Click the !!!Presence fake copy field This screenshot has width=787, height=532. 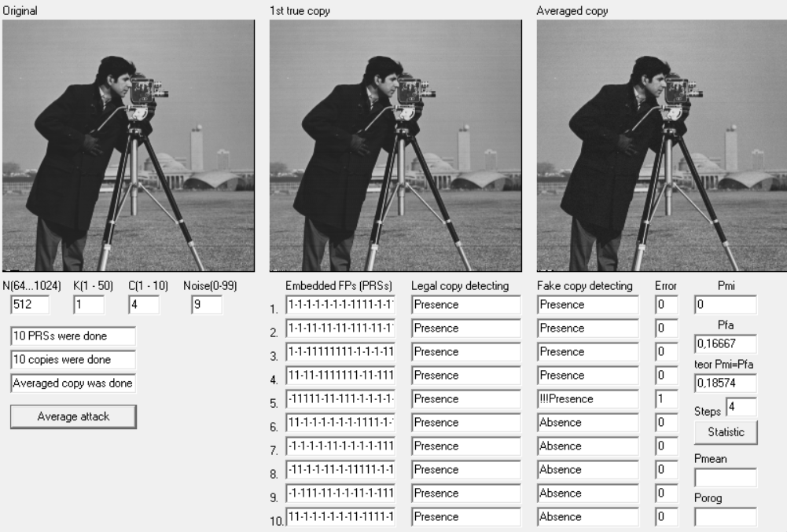pyautogui.click(x=588, y=399)
